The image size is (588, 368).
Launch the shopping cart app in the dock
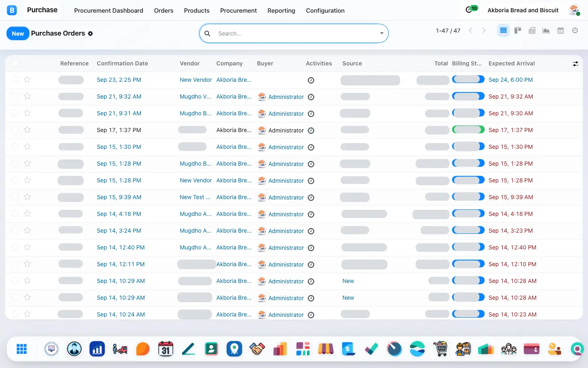pyautogui.click(x=440, y=349)
